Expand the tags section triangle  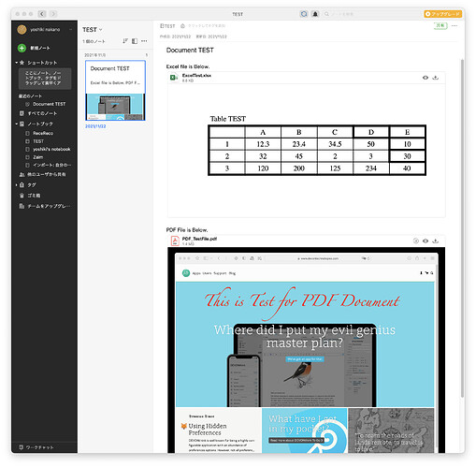click(x=16, y=185)
